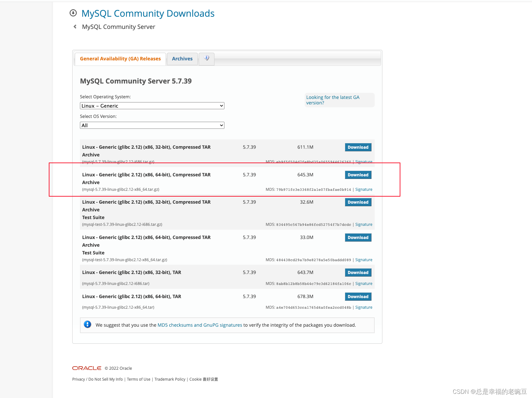The height and width of the screenshot is (398, 532).
Task: Click the 32.6M file size cell
Action: (307, 202)
